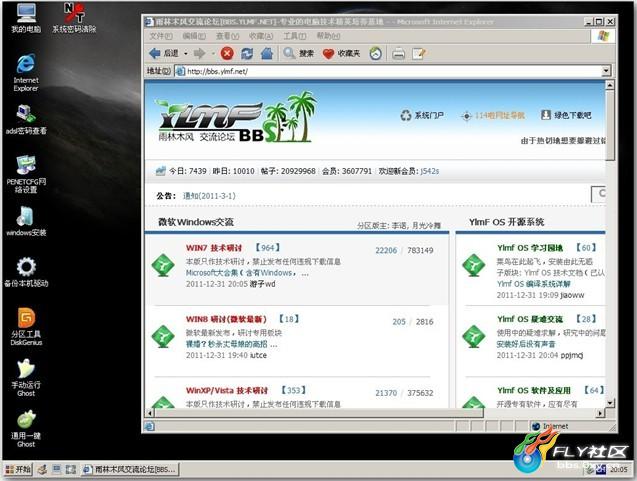This screenshot has width=637, height=481.
Task: Open the 安装好后没有声音 post link
Action: pos(526,344)
